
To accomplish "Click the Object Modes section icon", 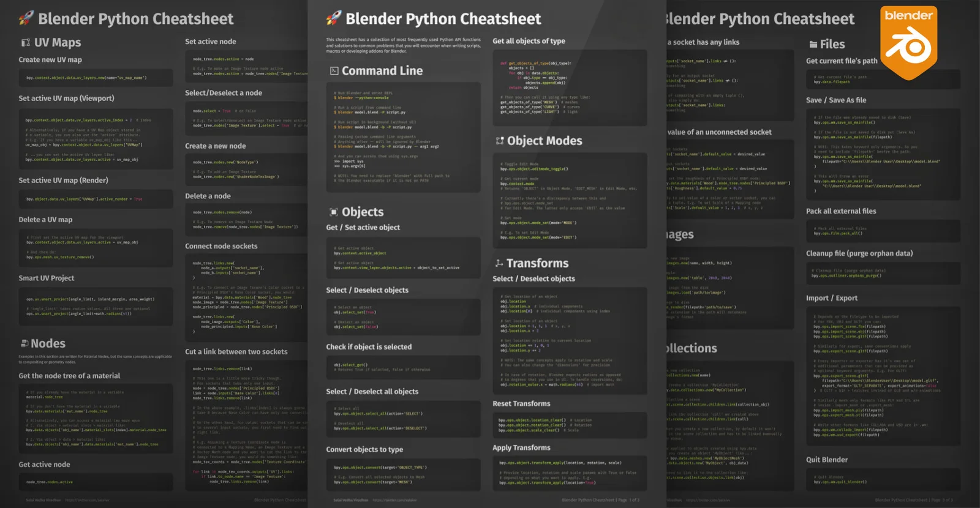I will point(500,141).
